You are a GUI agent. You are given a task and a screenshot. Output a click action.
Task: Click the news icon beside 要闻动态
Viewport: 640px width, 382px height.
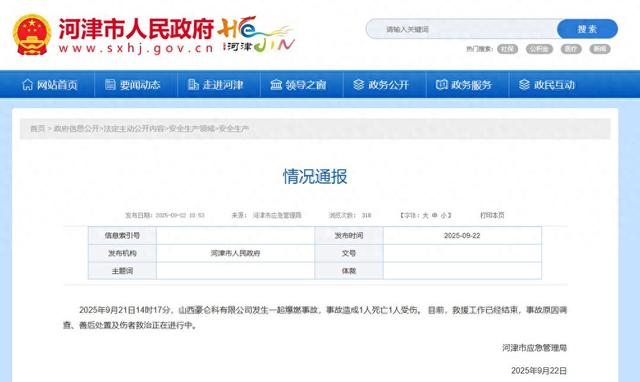pyautogui.click(x=110, y=84)
